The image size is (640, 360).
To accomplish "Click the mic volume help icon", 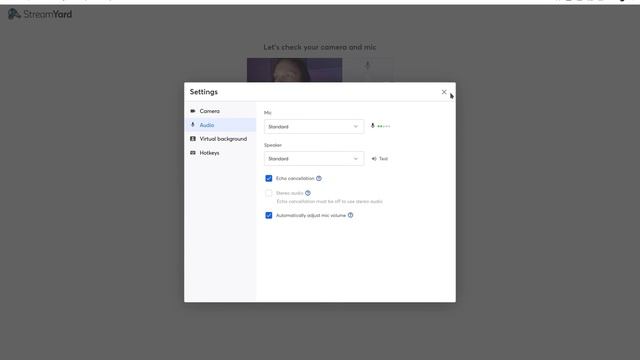I will click(x=350, y=215).
